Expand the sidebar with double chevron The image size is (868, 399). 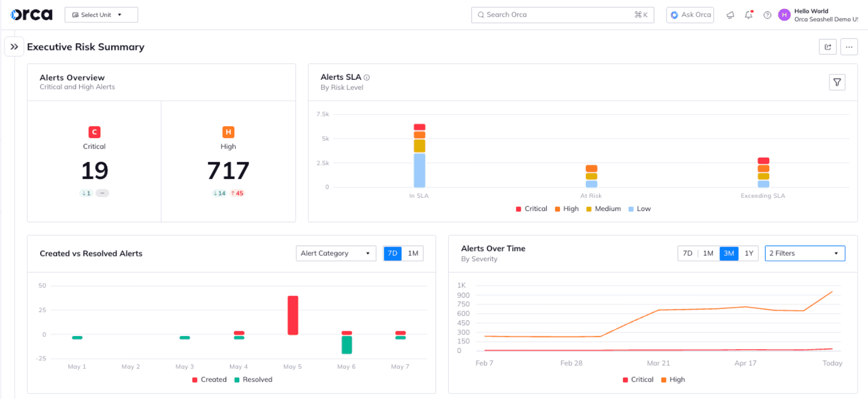coord(14,47)
